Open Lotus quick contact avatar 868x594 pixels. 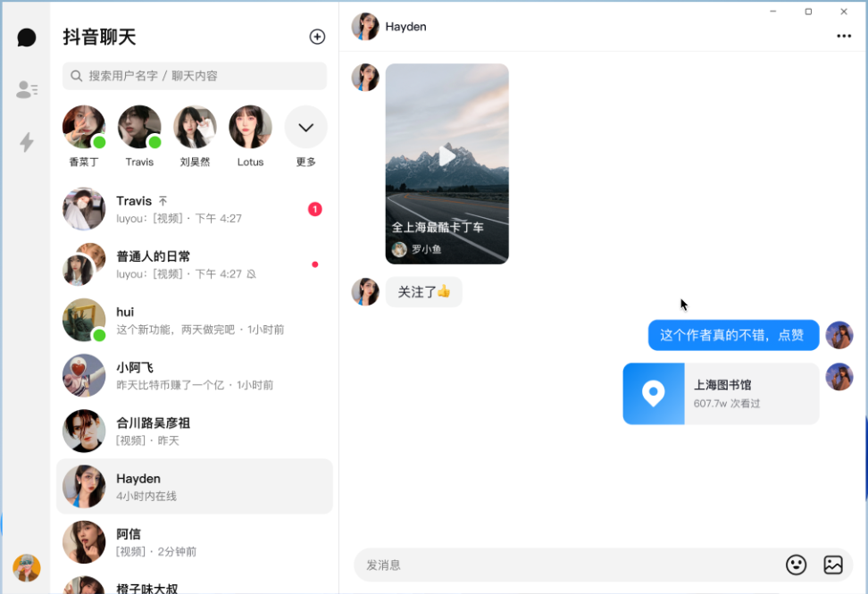[250, 128]
